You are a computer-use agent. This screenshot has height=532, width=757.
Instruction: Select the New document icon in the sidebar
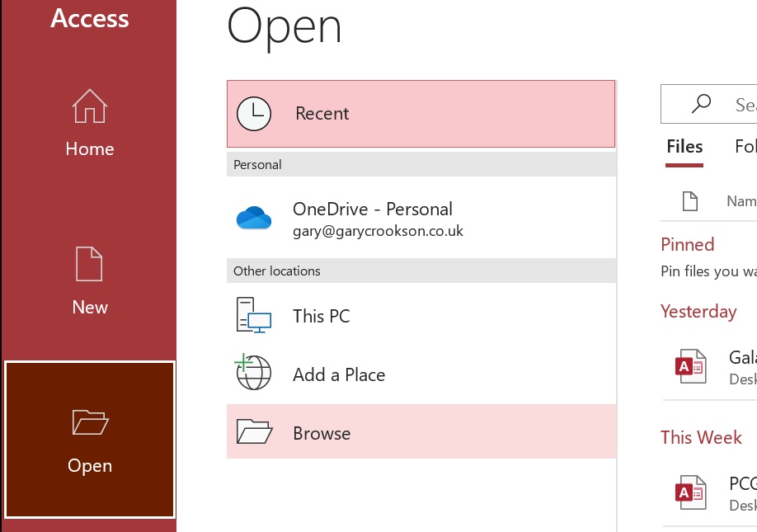[89, 264]
